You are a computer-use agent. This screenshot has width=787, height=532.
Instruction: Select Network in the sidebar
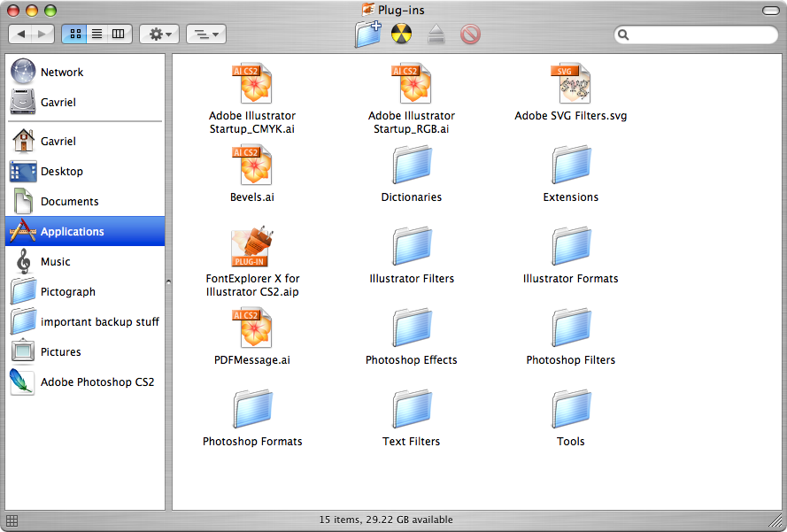pos(85,72)
